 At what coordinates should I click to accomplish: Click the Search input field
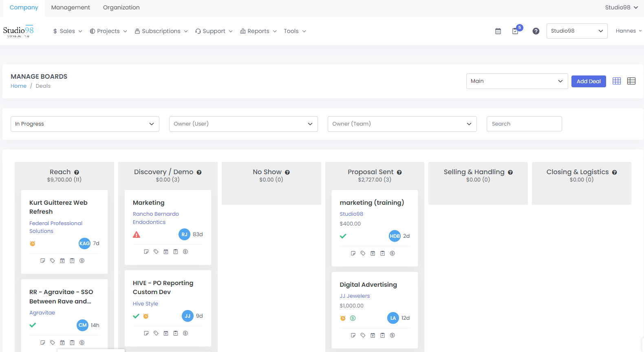tap(524, 124)
